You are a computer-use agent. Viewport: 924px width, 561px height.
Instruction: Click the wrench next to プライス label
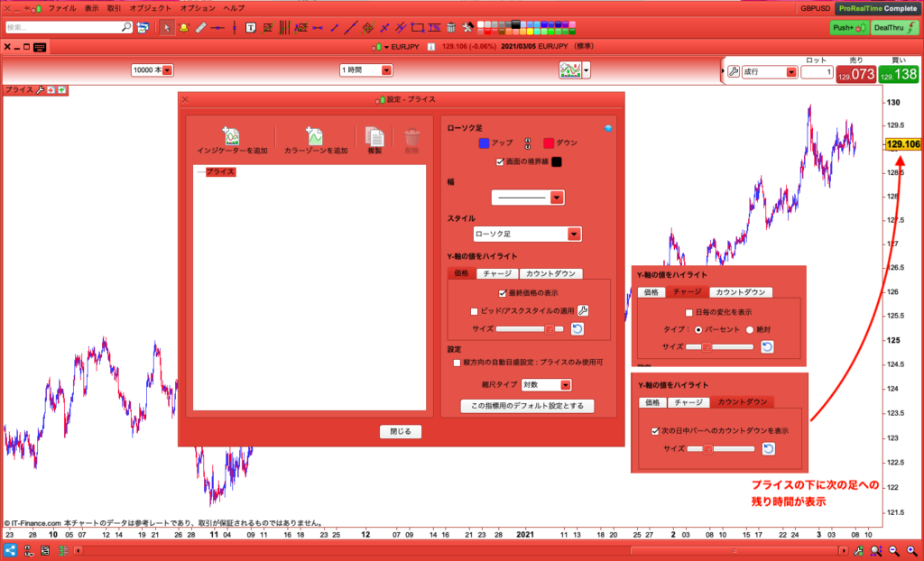coord(40,90)
